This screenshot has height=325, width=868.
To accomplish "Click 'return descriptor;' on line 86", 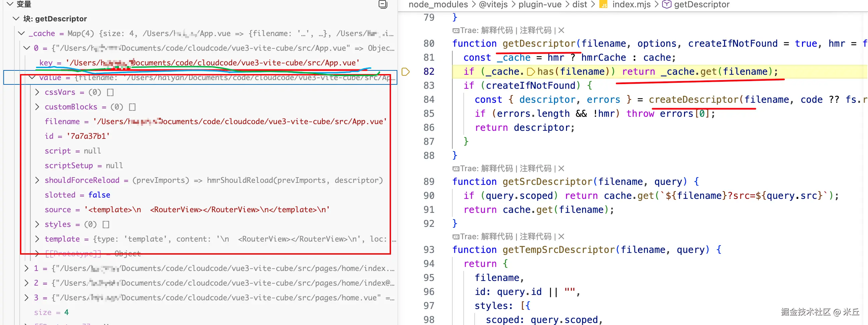I will [525, 128].
